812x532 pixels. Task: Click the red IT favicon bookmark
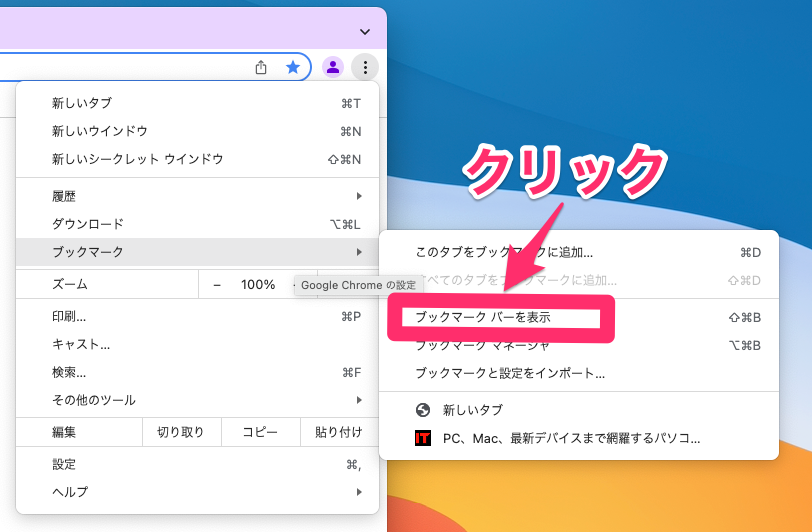[422, 438]
